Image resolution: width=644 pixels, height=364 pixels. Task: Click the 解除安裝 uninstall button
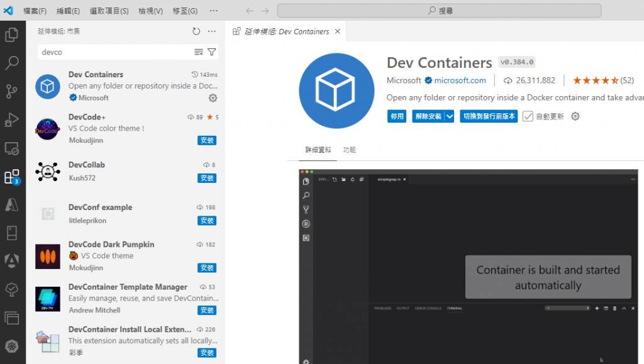[x=428, y=116]
